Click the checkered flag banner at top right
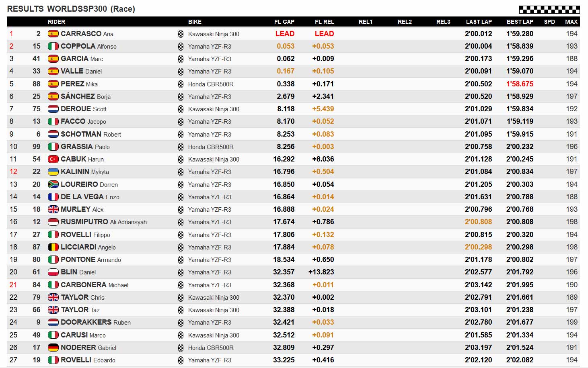This screenshot has width=588, height=368. click(549, 9)
